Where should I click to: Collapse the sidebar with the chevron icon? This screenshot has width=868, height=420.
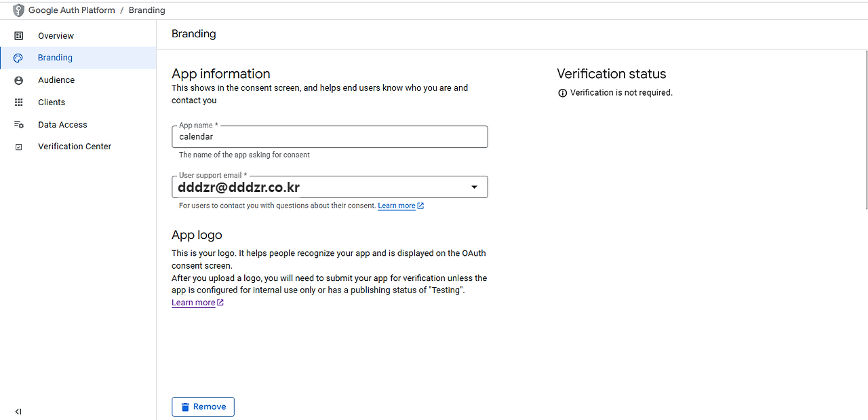(18, 411)
